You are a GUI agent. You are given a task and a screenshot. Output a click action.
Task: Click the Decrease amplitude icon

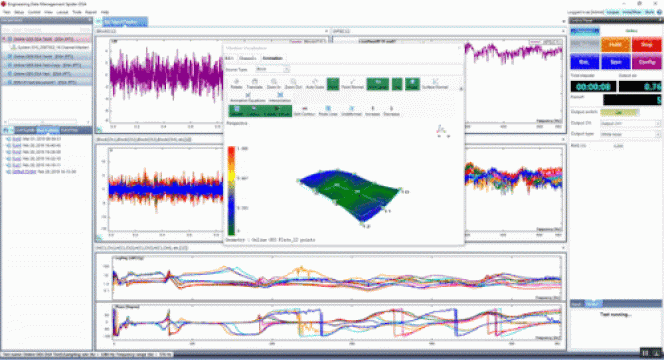(x=391, y=111)
